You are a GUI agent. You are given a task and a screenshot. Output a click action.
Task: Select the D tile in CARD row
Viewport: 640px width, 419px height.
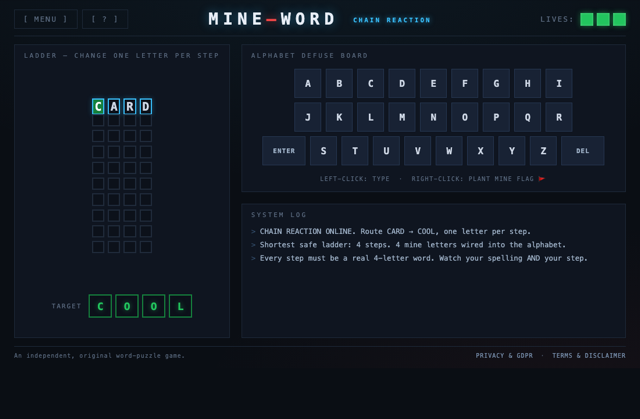[x=146, y=106]
